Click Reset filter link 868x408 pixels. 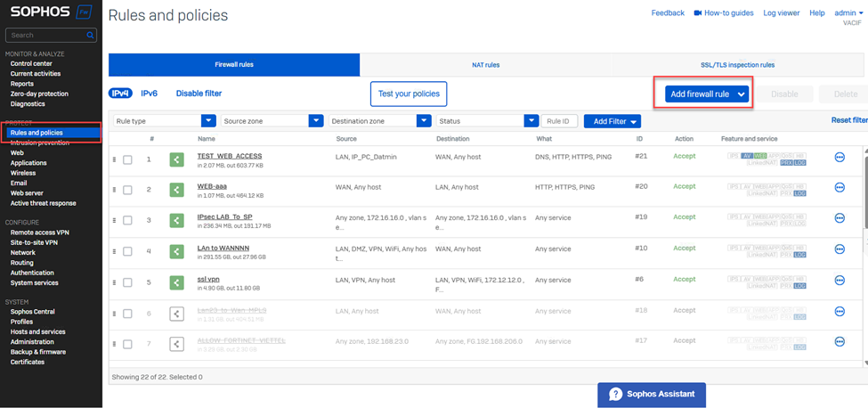848,120
